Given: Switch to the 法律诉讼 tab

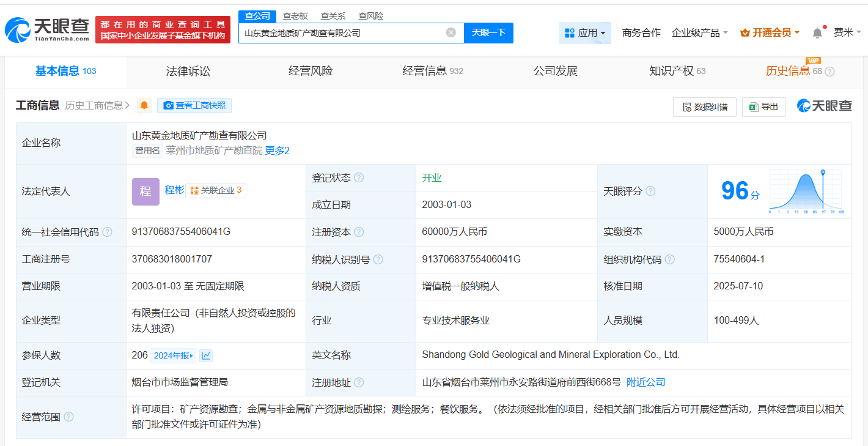Looking at the screenshot, I should coord(188,70).
